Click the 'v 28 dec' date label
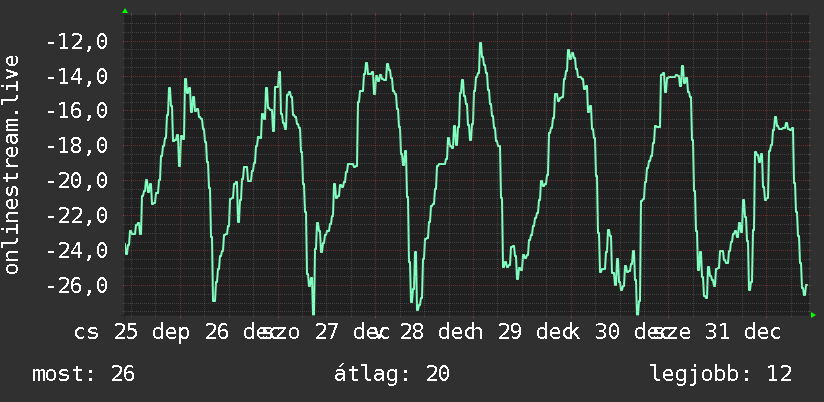 (x=424, y=333)
